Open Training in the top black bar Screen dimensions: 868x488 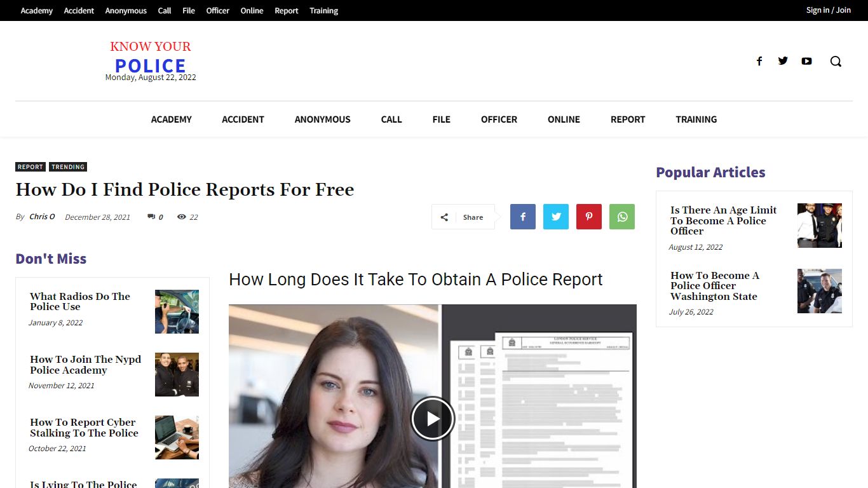[x=324, y=10]
